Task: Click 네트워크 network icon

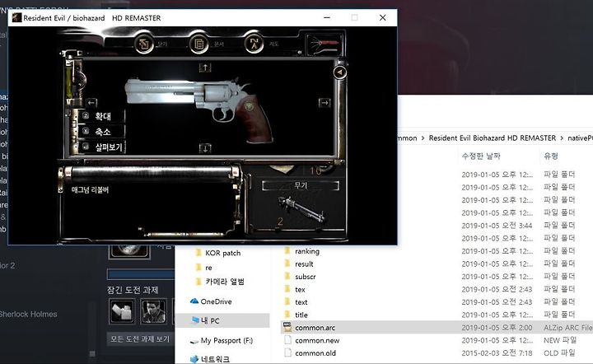Action: click(x=194, y=359)
